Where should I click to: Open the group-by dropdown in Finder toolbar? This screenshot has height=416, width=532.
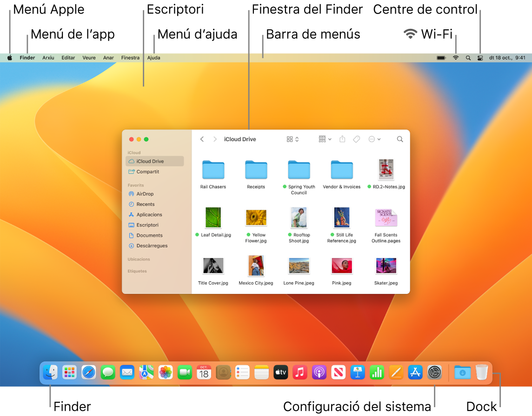pyautogui.click(x=325, y=139)
